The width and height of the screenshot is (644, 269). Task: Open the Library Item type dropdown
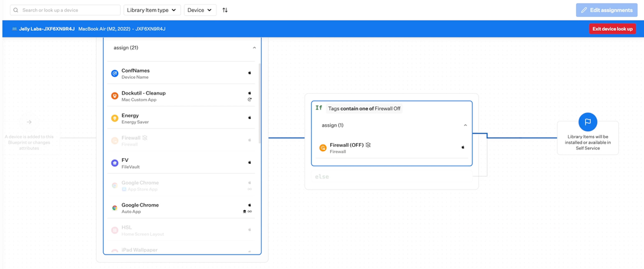152,10
